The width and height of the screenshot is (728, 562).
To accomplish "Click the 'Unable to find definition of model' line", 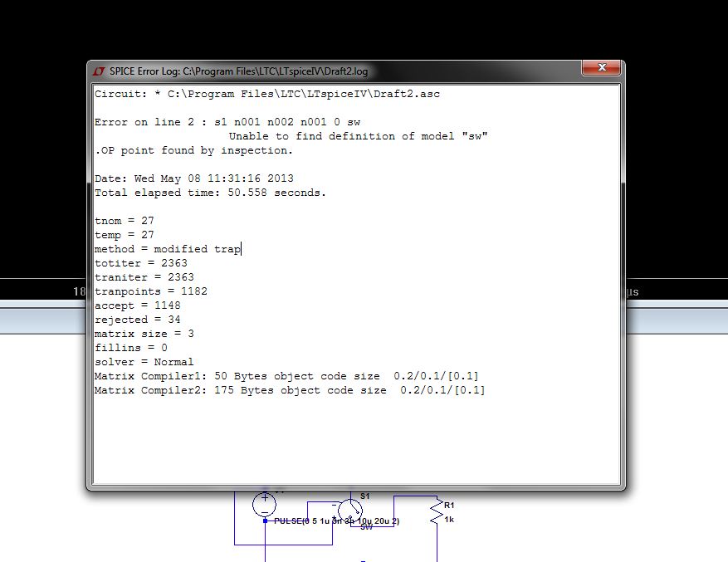I will [x=358, y=136].
